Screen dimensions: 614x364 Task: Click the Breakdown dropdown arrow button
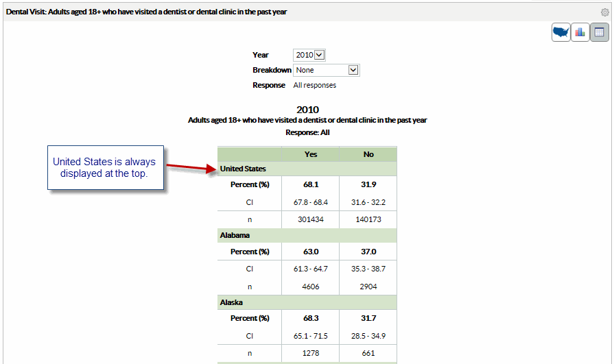tap(353, 70)
